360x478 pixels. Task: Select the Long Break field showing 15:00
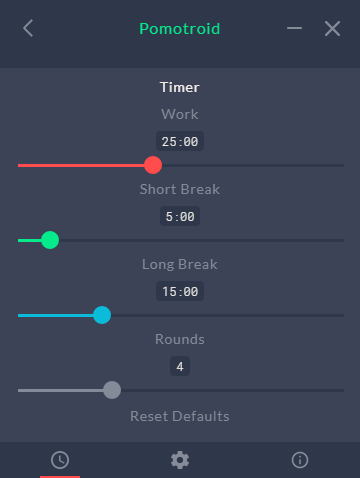tap(180, 291)
